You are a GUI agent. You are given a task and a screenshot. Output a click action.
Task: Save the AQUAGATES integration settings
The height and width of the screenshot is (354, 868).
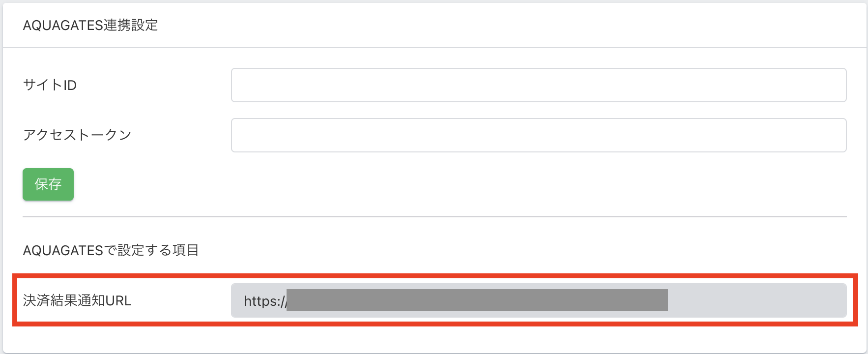coord(48,184)
